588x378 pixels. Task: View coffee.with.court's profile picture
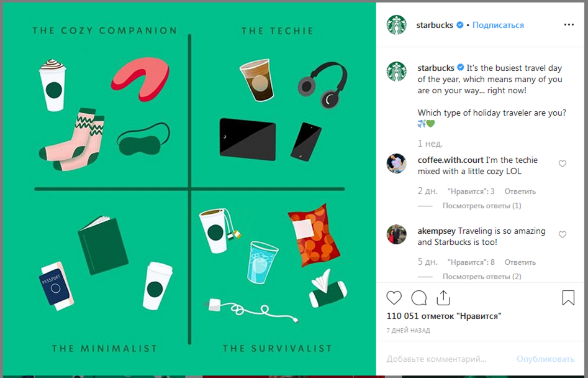pyautogui.click(x=396, y=164)
